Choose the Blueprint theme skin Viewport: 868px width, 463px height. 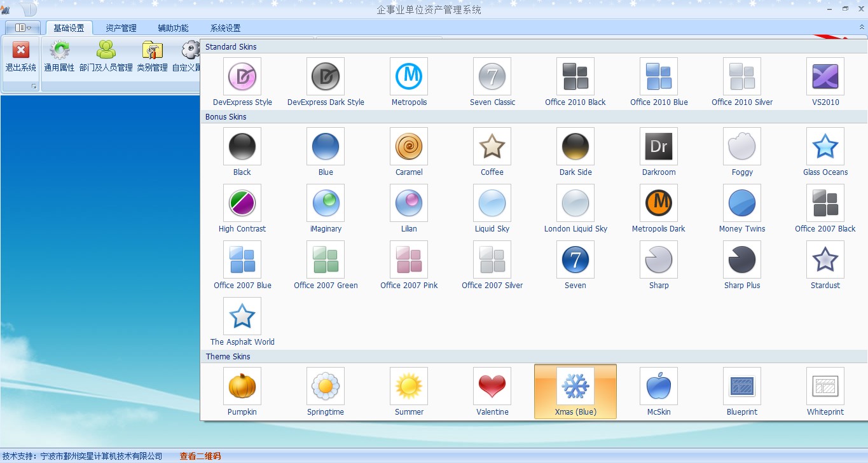click(x=742, y=392)
